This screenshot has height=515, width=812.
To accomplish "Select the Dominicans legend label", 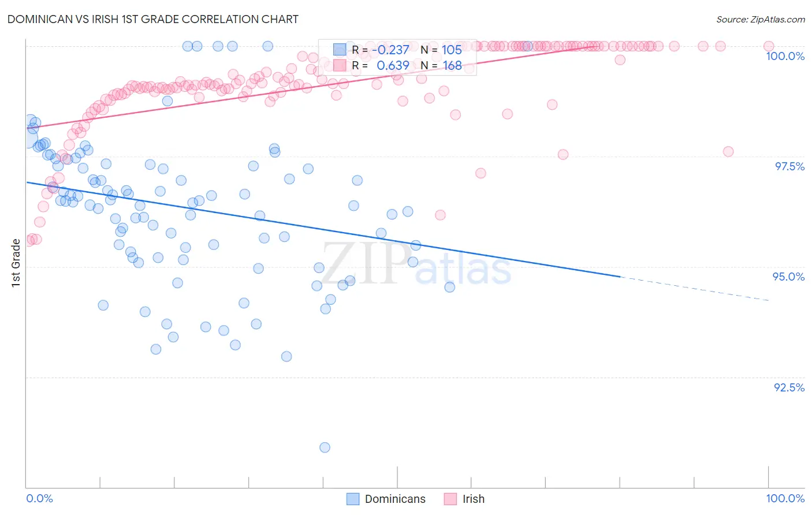I will coord(395,499).
